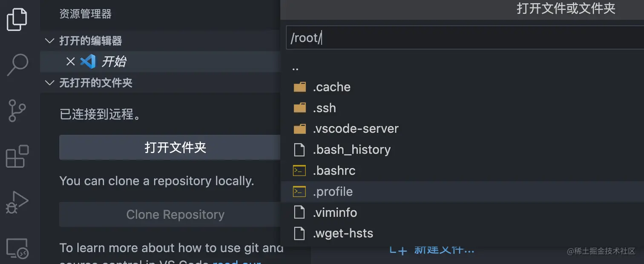Viewport: 644px width, 264px height.
Task: Open the .ssh folder in the list
Action: 325,108
